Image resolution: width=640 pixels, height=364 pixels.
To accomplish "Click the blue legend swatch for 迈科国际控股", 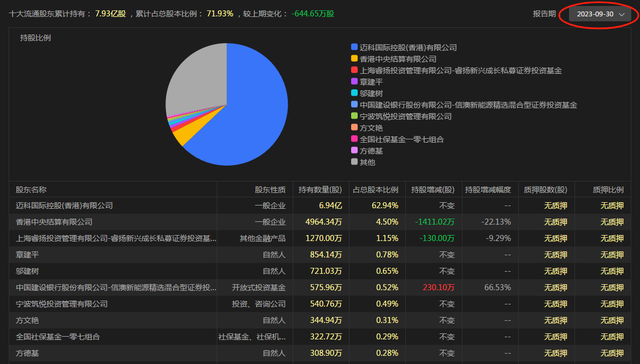I will pyautogui.click(x=354, y=47).
